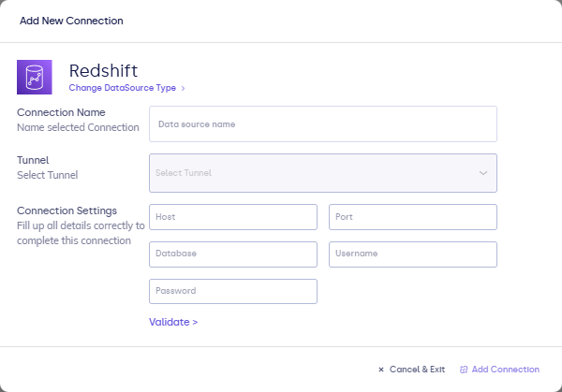The width and height of the screenshot is (562, 392).
Task: Click the Connection Settings label
Action: pos(67,211)
